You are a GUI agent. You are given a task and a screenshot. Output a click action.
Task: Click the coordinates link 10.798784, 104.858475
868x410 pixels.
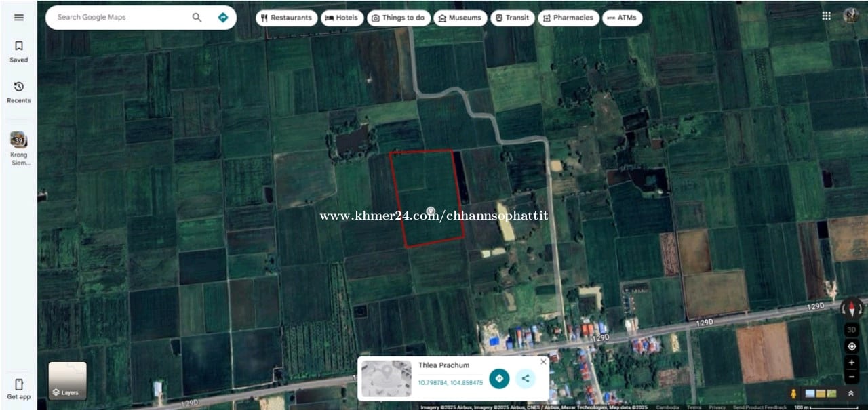tap(450, 383)
